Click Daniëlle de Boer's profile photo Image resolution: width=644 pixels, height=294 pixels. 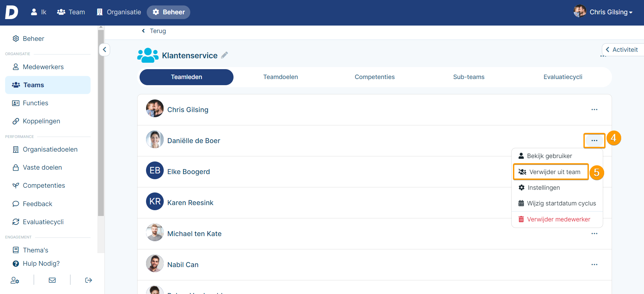click(155, 140)
